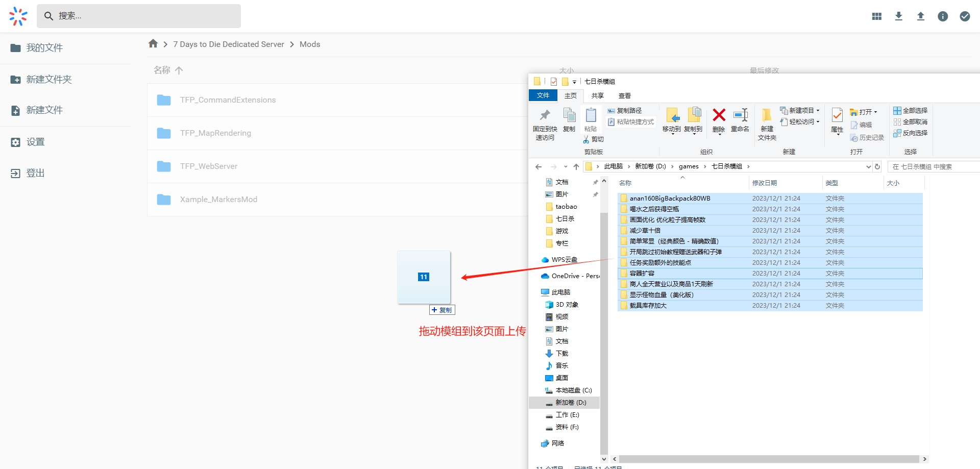This screenshot has height=469, width=980.
Task: Click the Delete red X in Explorer ribbon
Action: click(x=719, y=120)
